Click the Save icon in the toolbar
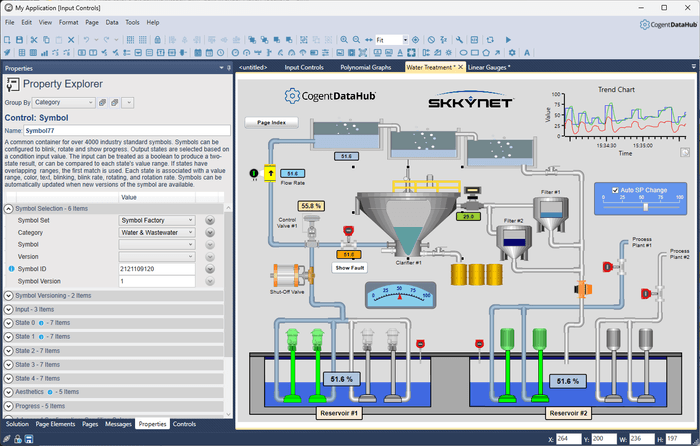The image size is (700, 446). [x=19, y=40]
